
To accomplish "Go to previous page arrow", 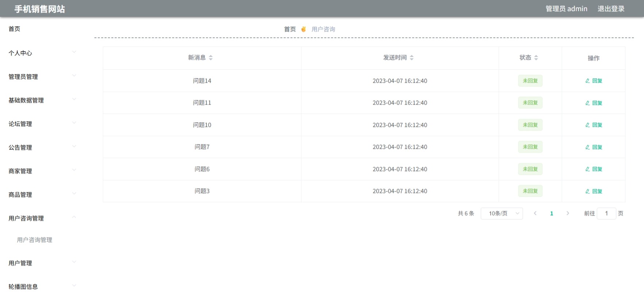I will 535,213.
